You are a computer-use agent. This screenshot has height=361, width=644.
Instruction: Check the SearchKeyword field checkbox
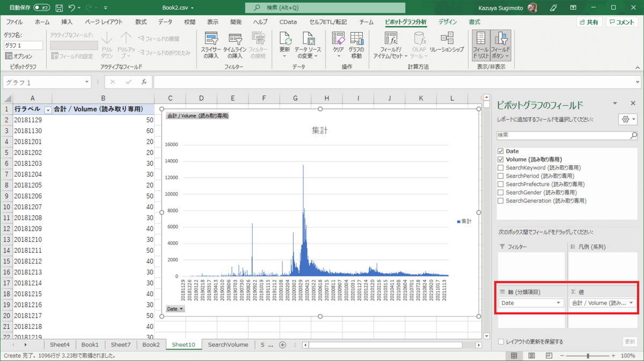(x=501, y=168)
